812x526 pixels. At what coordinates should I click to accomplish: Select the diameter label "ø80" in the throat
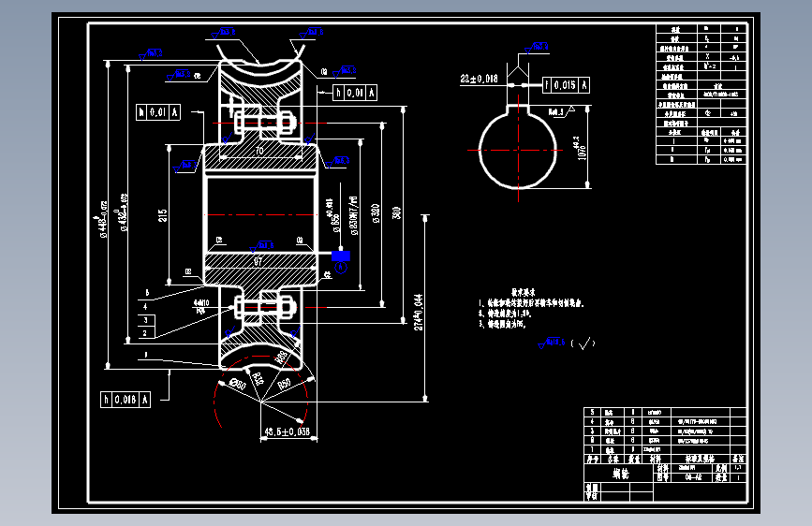pyautogui.click(x=237, y=384)
